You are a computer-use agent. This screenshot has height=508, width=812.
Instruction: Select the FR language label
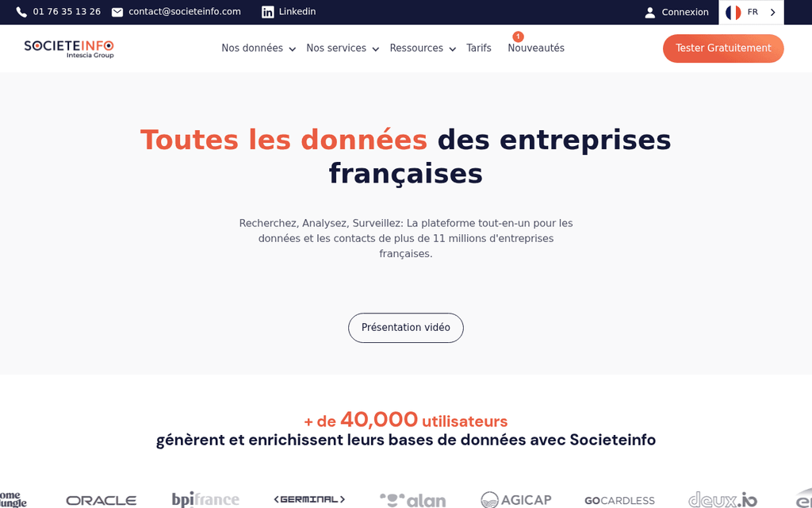tap(753, 12)
